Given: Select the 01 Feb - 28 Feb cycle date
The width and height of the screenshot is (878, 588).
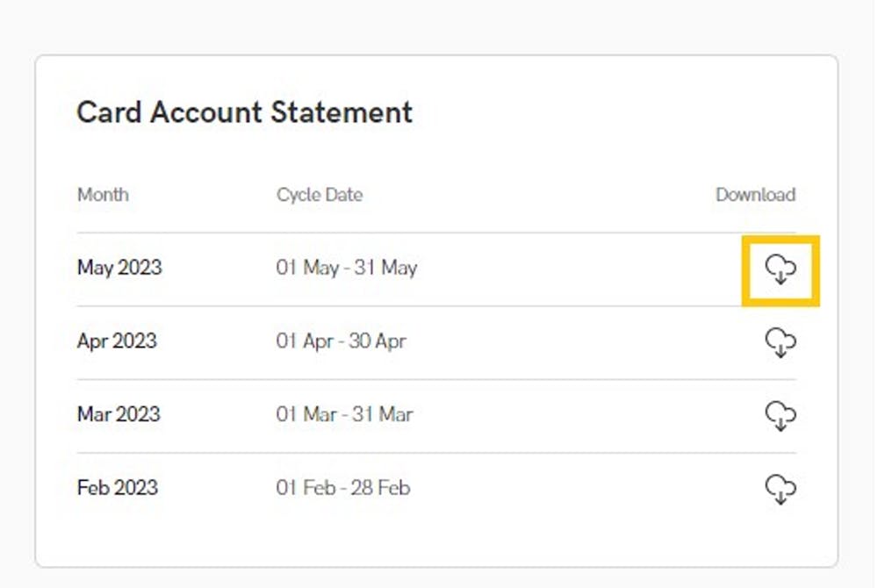Looking at the screenshot, I should pos(342,488).
